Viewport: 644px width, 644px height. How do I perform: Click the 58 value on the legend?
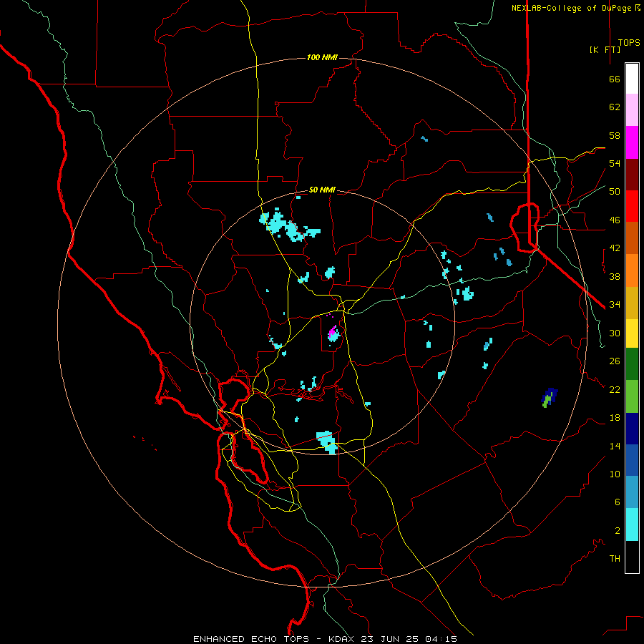[x=615, y=135]
